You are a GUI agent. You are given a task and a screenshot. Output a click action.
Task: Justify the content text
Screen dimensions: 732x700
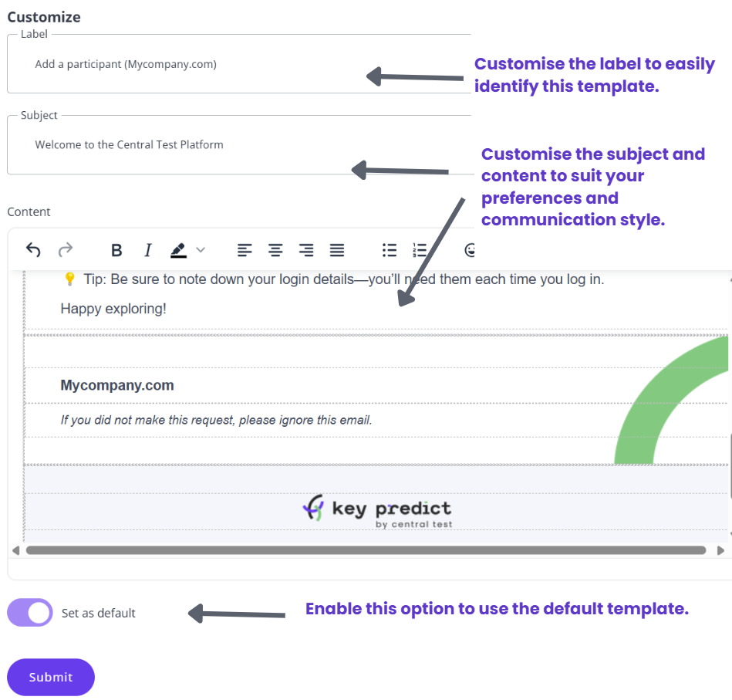click(337, 250)
